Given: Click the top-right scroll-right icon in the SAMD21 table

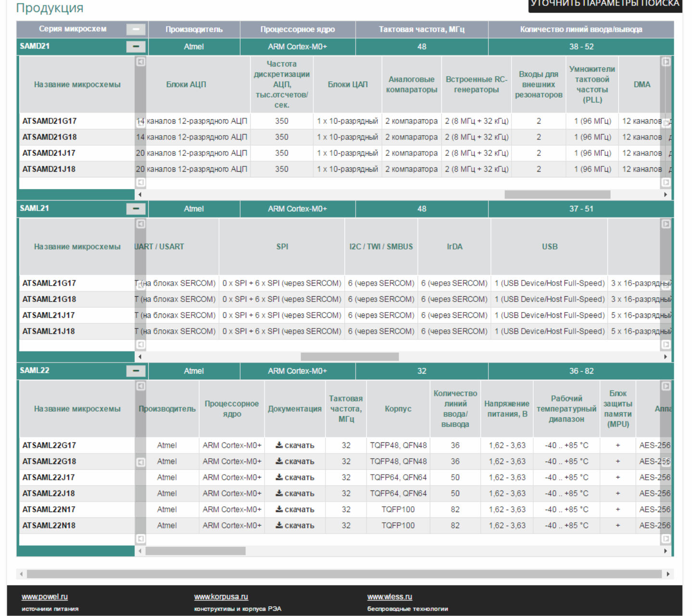Looking at the screenshot, I should (666, 62).
